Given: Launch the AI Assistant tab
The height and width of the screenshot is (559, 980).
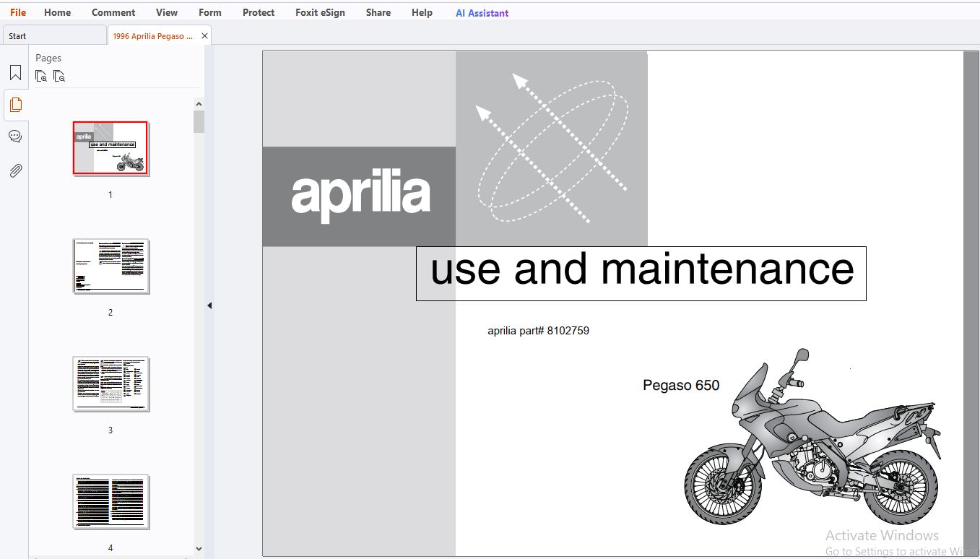Looking at the screenshot, I should coord(482,13).
